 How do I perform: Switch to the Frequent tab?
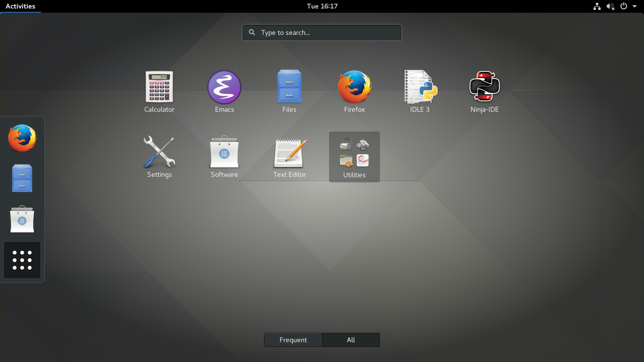coord(293,340)
